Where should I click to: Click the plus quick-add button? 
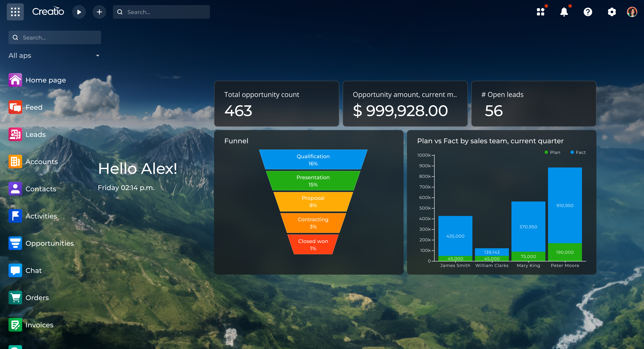pyautogui.click(x=99, y=12)
